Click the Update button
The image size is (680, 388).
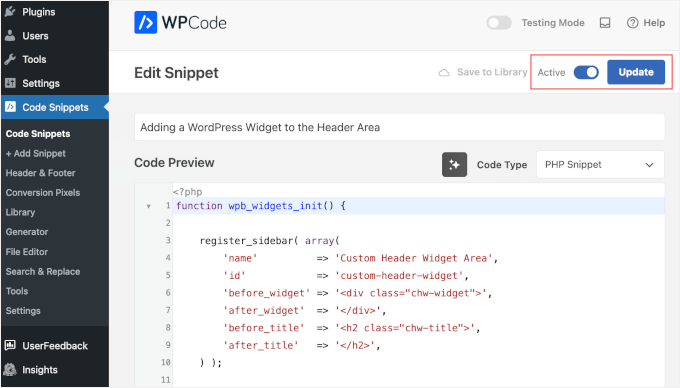click(636, 72)
